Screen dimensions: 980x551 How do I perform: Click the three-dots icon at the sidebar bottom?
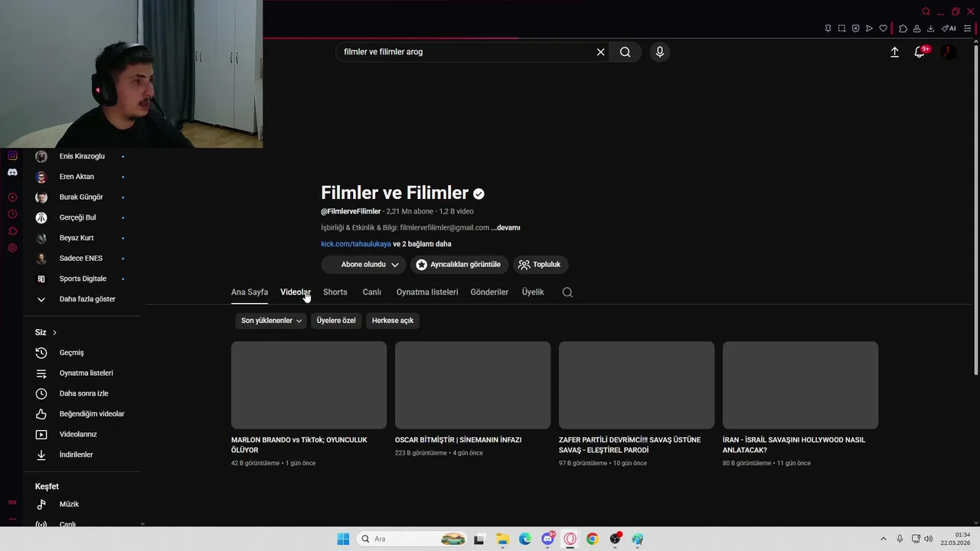tap(12, 519)
